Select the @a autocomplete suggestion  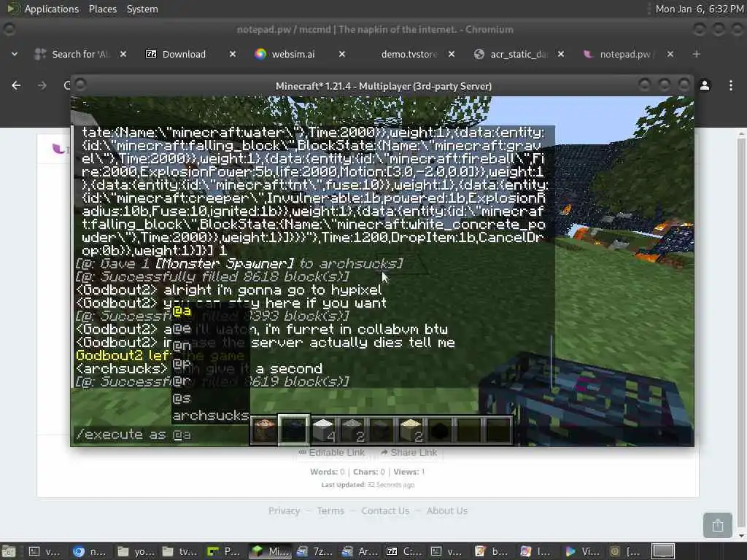(x=182, y=311)
